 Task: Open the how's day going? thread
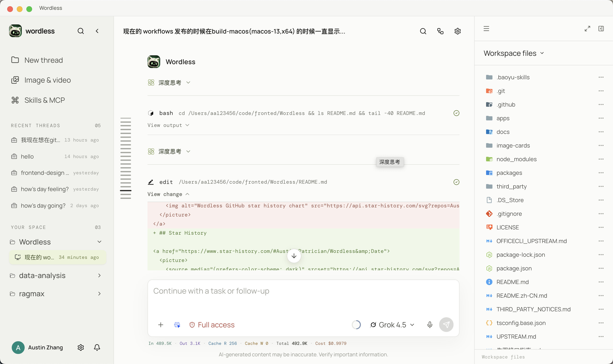[x=55, y=205]
